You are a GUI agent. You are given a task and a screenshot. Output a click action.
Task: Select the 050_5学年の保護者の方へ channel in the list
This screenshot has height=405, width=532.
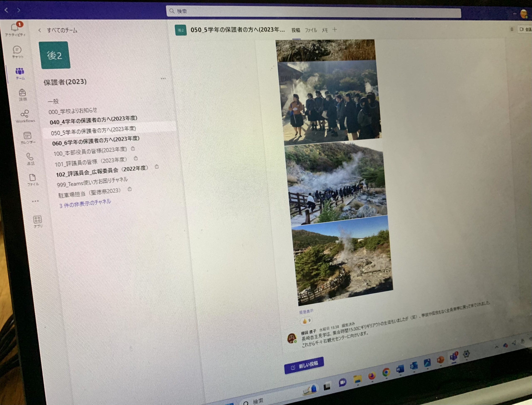[x=94, y=131]
